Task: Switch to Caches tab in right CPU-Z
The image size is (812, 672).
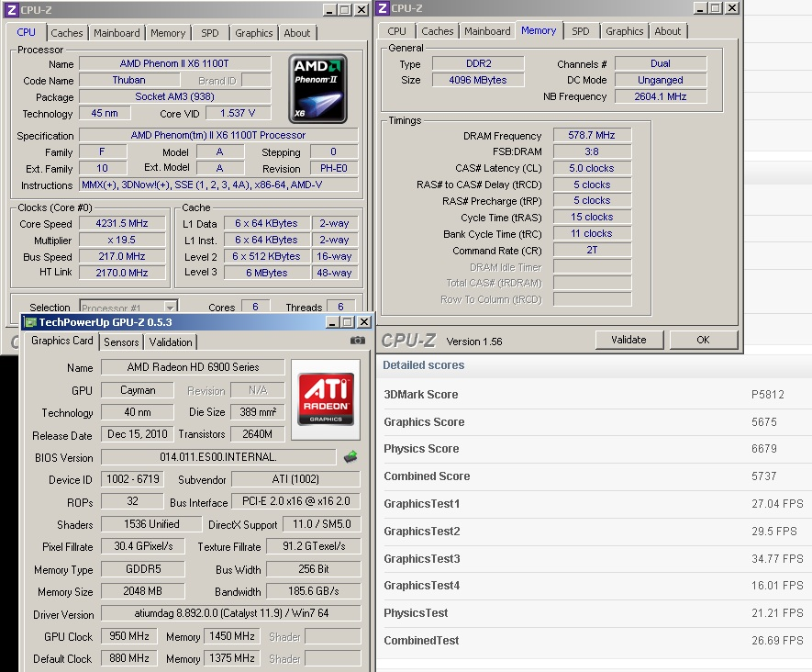Action: point(437,31)
